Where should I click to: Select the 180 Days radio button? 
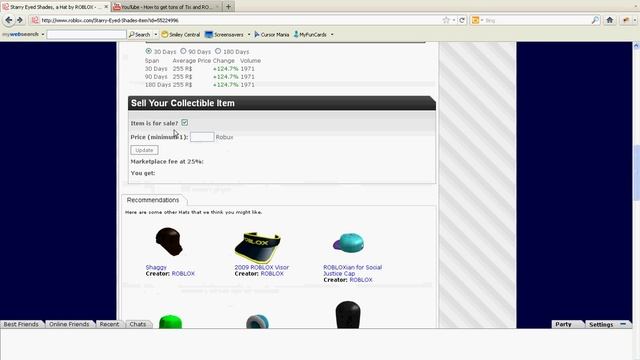[x=218, y=51]
